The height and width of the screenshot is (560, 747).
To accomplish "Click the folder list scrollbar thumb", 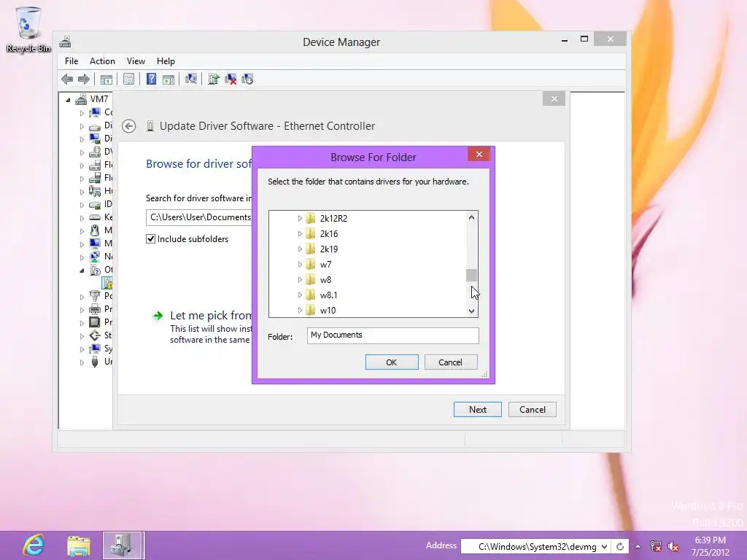I will tap(471, 275).
